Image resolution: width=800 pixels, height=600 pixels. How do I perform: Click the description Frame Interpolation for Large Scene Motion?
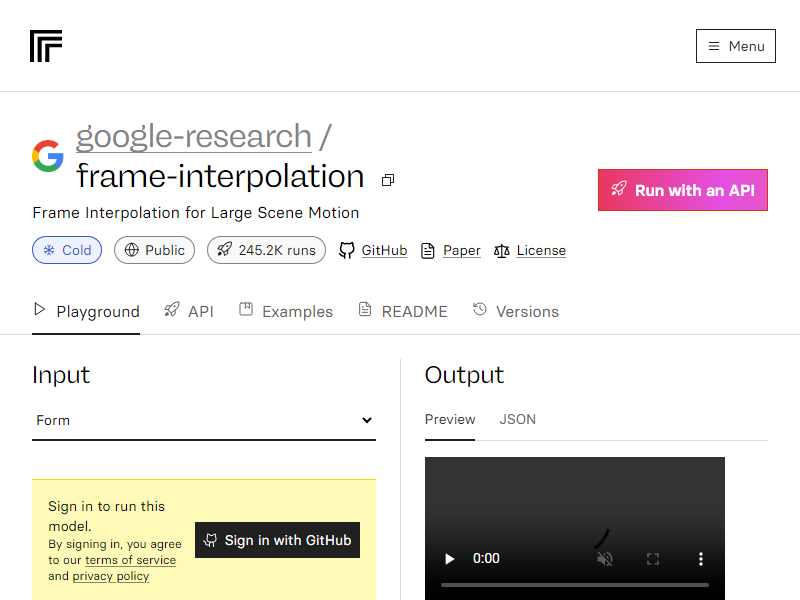pyautogui.click(x=196, y=213)
